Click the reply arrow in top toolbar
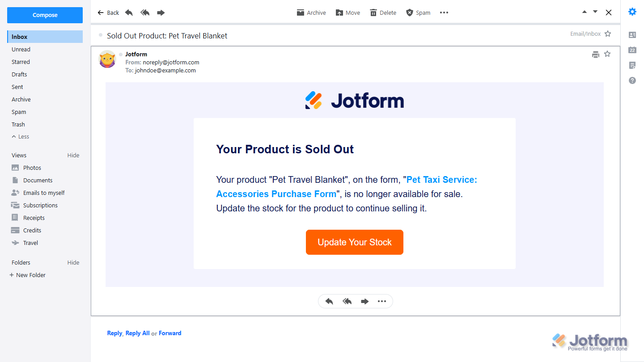The image size is (644, 362). (x=129, y=13)
